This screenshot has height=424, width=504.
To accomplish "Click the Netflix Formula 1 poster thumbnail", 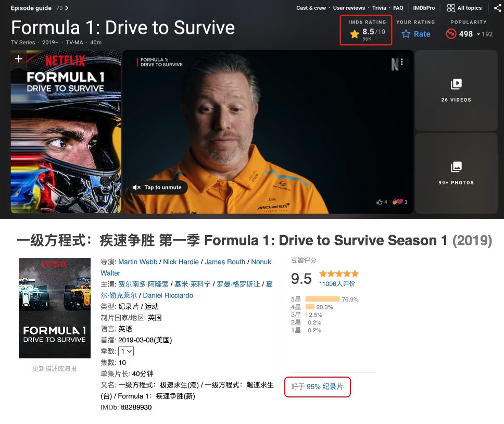I will pyautogui.click(x=66, y=132).
